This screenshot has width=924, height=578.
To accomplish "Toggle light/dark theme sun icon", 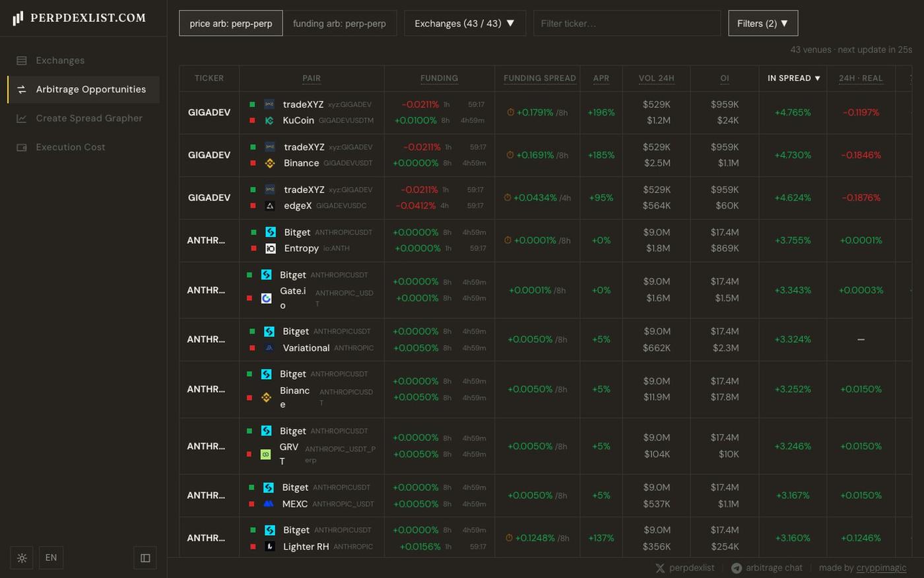I will [x=22, y=558].
